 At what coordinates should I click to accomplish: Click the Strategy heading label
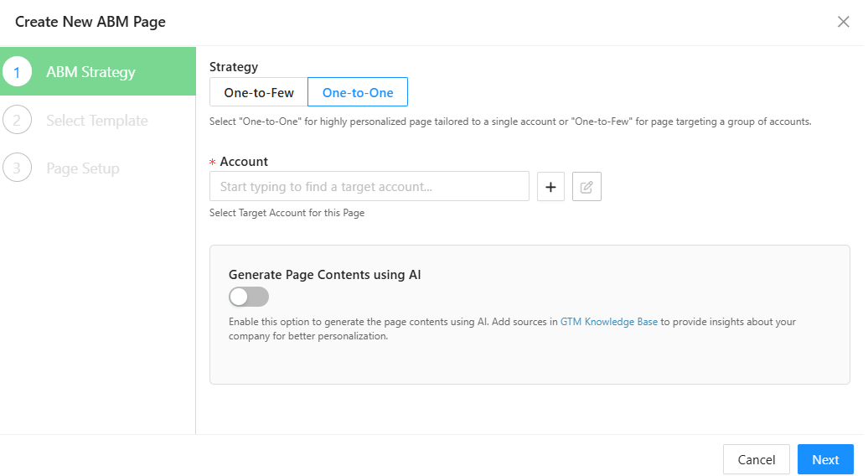coord(234,67)
